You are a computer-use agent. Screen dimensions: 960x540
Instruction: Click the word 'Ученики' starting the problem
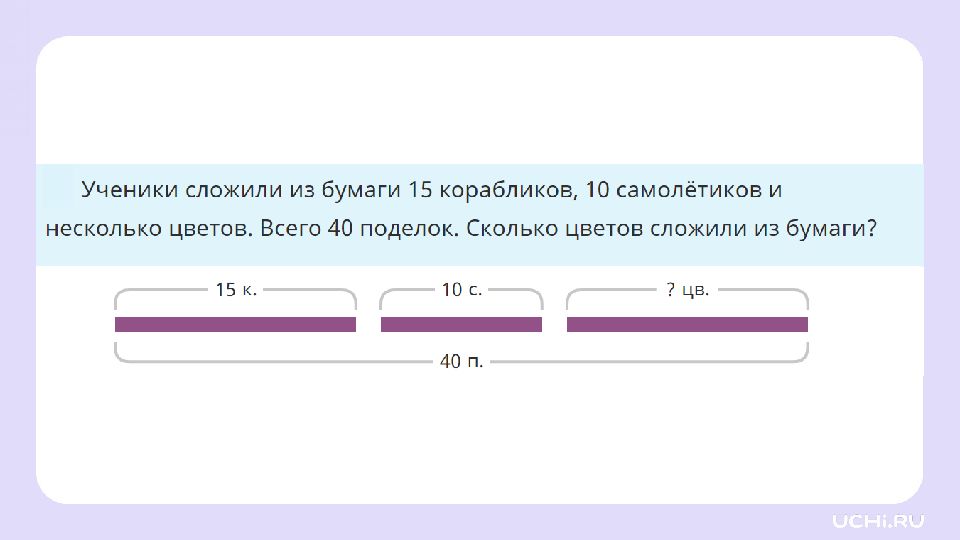pos(129,190)
